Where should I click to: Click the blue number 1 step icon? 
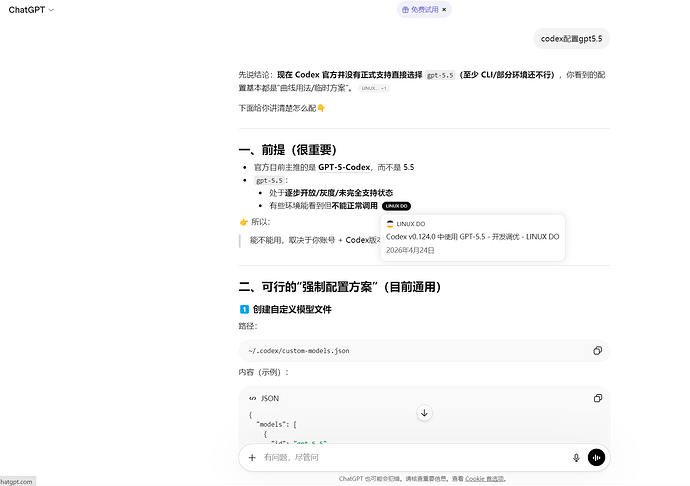pos(244,309)
